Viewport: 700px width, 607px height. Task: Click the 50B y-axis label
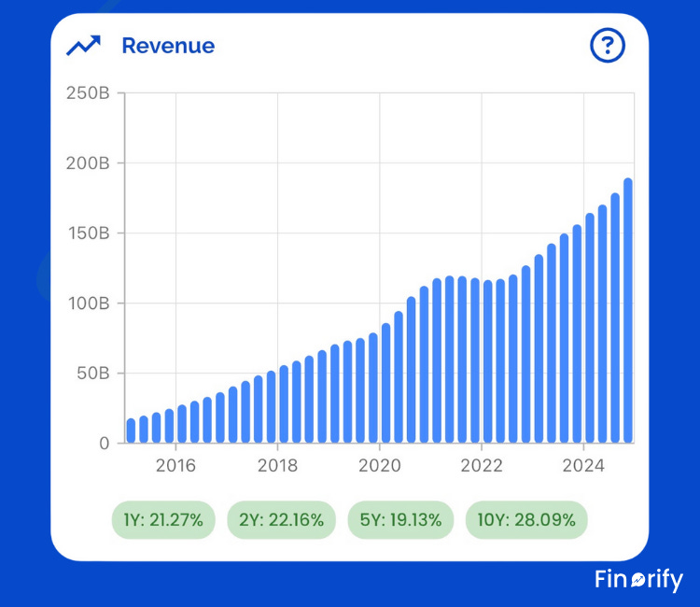coord(92,373)
